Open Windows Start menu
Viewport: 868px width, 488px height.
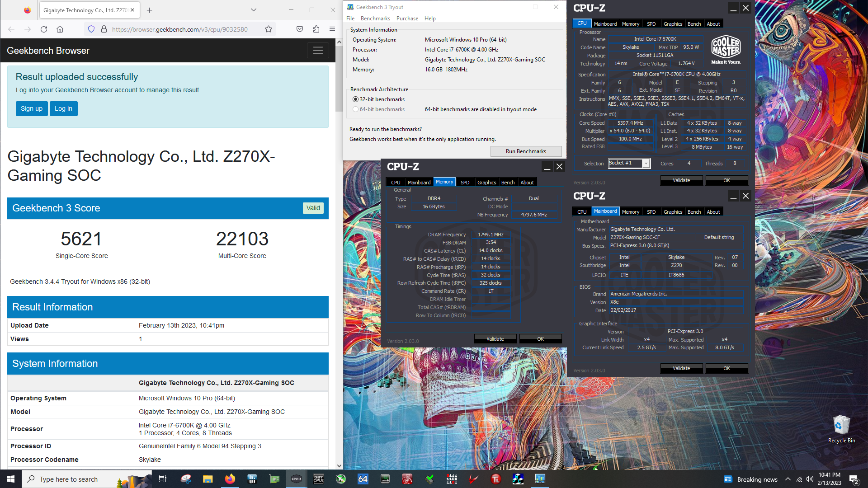click(x=11, y=479)
